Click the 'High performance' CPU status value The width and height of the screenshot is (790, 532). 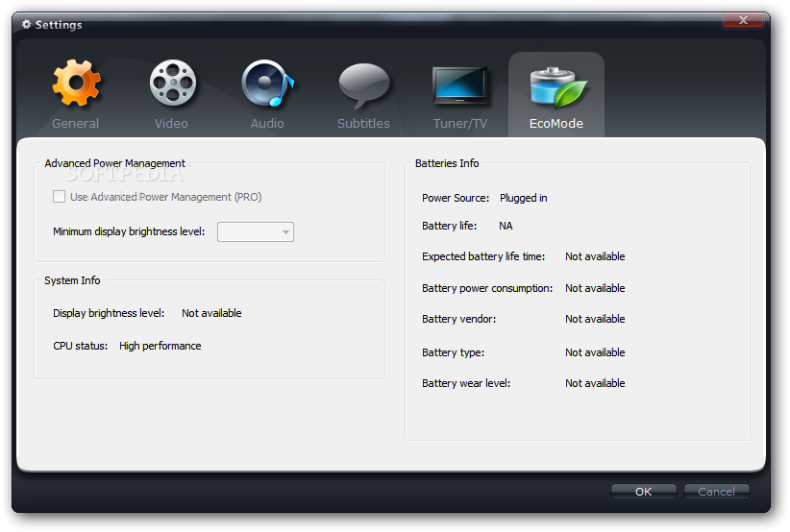160,347
